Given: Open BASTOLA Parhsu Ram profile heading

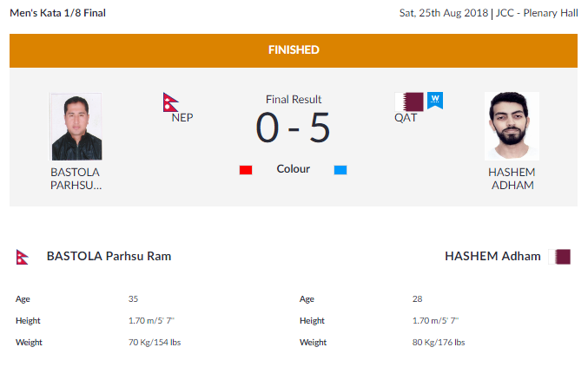Looking at the screenshot, I should (109, 256).
